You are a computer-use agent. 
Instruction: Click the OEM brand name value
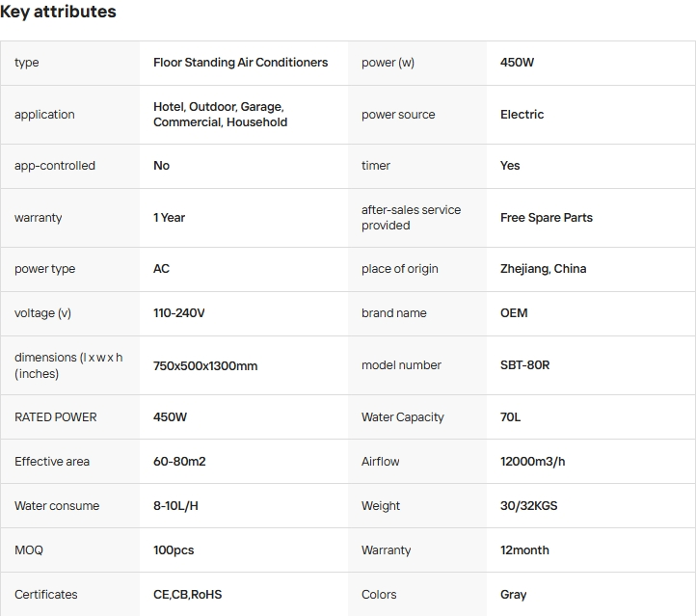[x=514, y=313]
